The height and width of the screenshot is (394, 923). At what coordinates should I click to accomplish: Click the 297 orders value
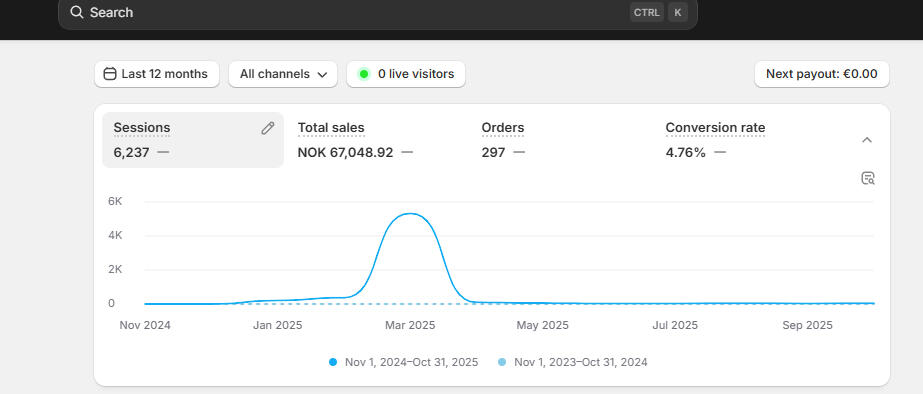click(x=493, y=153)
